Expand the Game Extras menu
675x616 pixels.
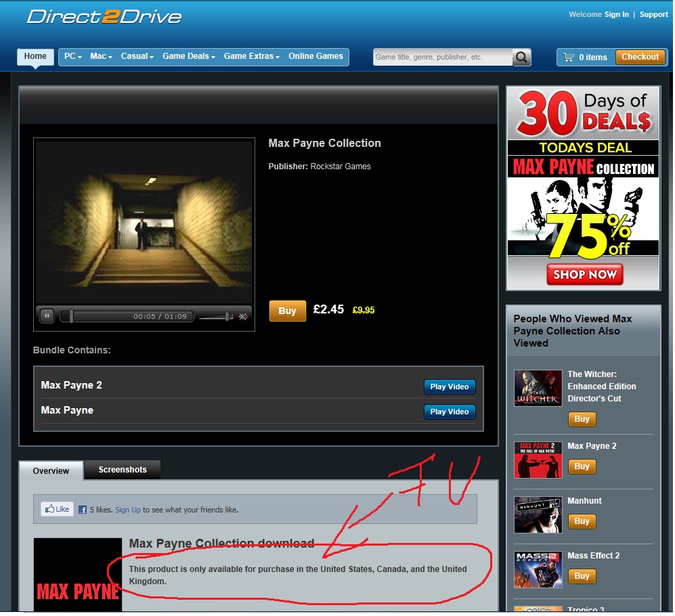(251, 56)
